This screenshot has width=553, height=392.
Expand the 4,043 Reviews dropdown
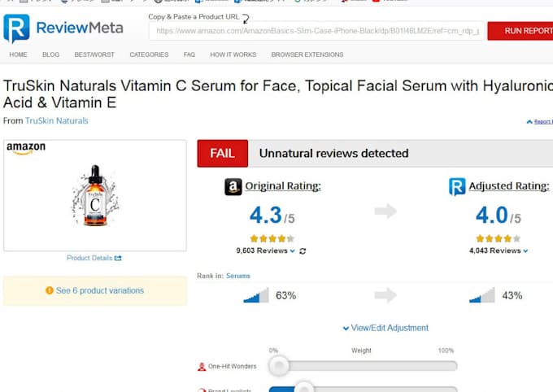(525, 251)
